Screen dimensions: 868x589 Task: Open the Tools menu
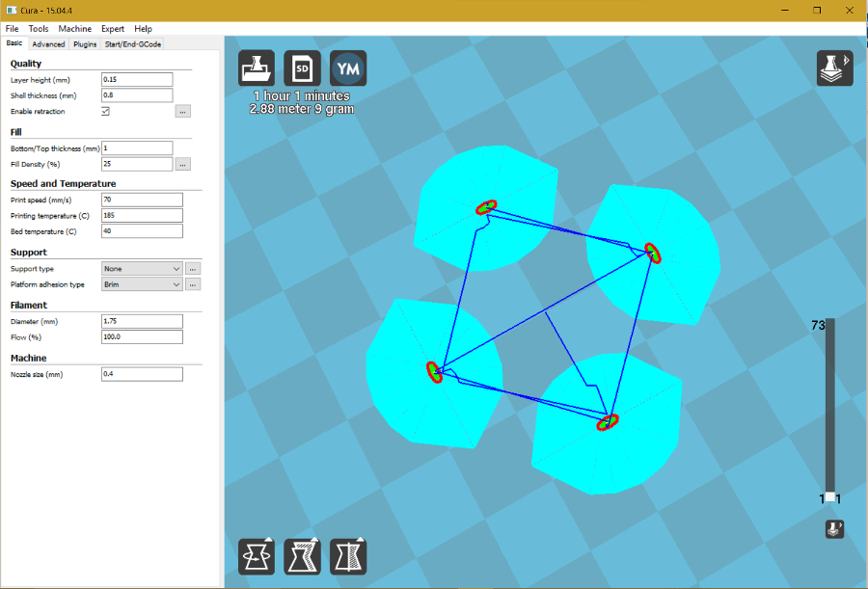[x=39, y=29]
